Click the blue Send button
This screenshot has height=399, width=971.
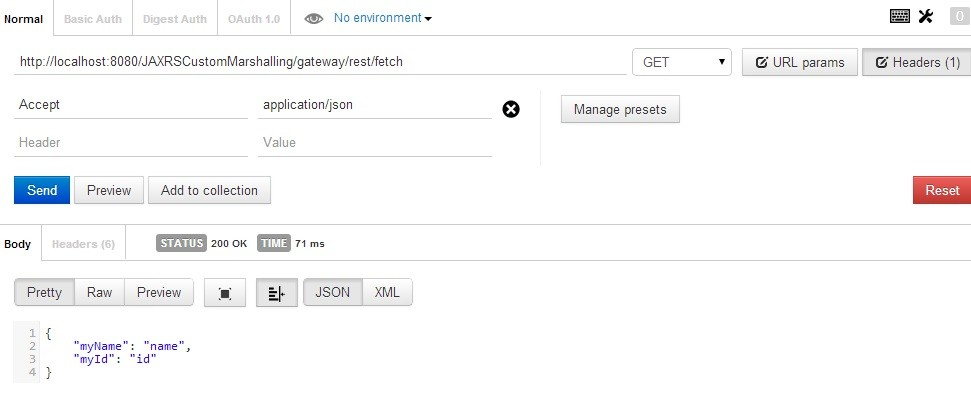pyautogui.click(x=42, y=190)
